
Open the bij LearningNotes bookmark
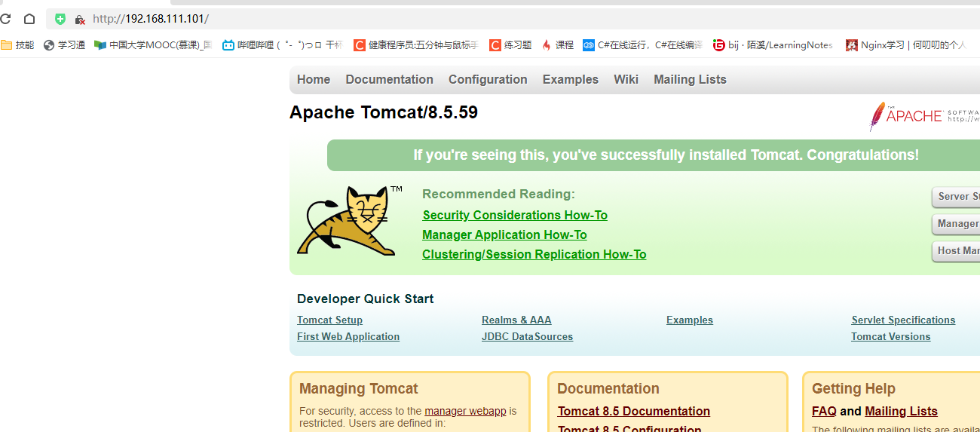click(773, 45)
